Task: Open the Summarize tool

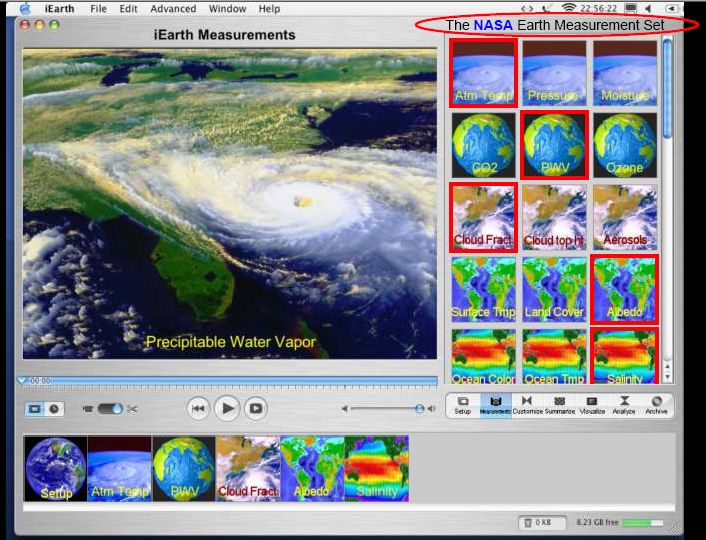Action: [559, 403]
